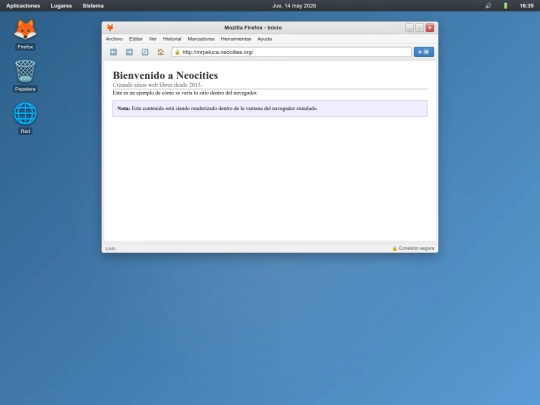This screenshot has height=405, width=540.
Task: Select the Papelera trash desktop icon
Action: point(25,76)
